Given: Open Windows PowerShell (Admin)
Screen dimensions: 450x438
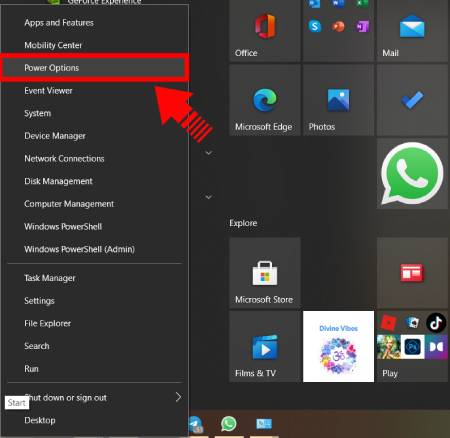Looking at the screenshot, I should click(95, 249).
